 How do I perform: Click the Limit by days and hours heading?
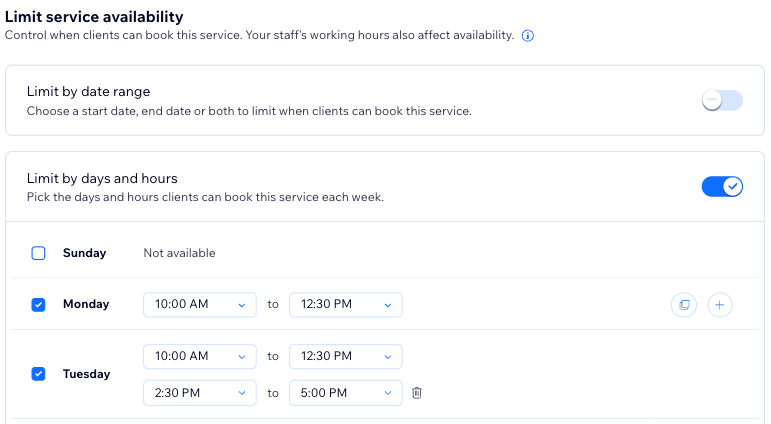point(102,178)
